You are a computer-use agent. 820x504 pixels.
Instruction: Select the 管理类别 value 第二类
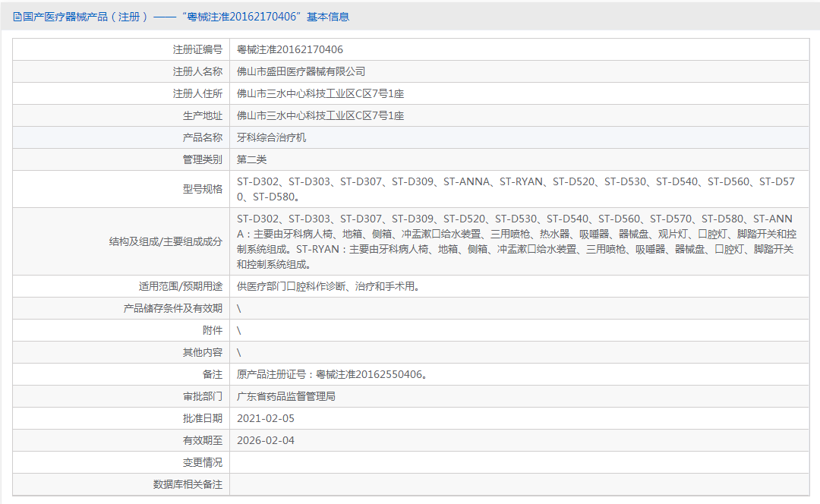254,159
